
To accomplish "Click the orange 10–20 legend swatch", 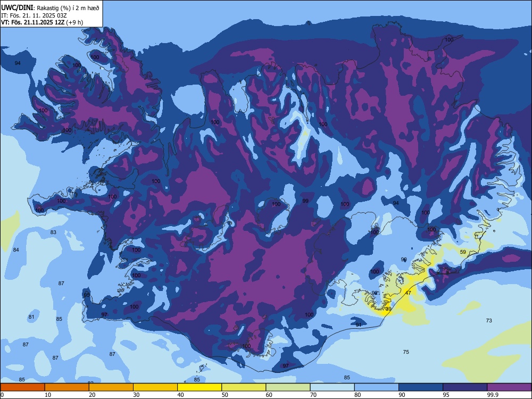I will (x=67, y=387).
